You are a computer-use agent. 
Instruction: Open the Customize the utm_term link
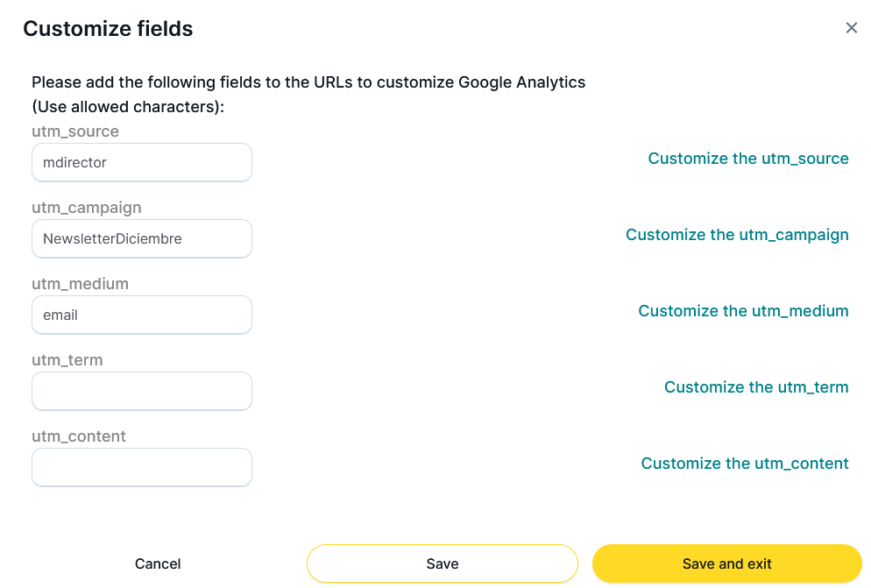coord(756,387)
